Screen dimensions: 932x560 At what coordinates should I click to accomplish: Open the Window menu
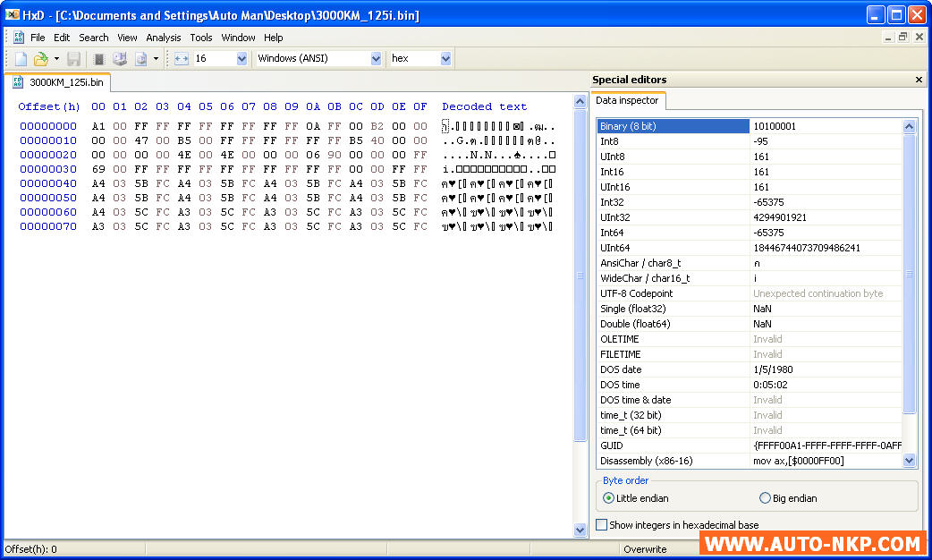238,38
